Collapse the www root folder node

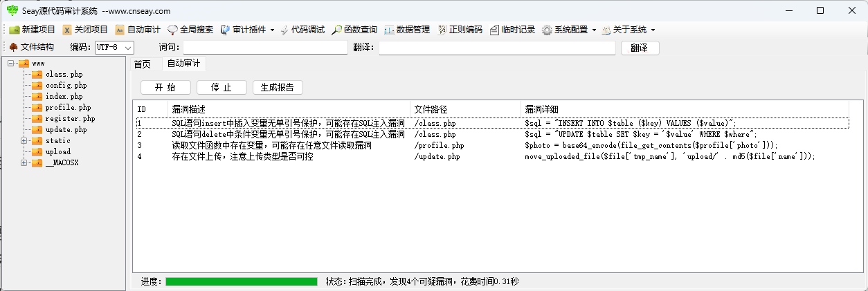point(11,64)
